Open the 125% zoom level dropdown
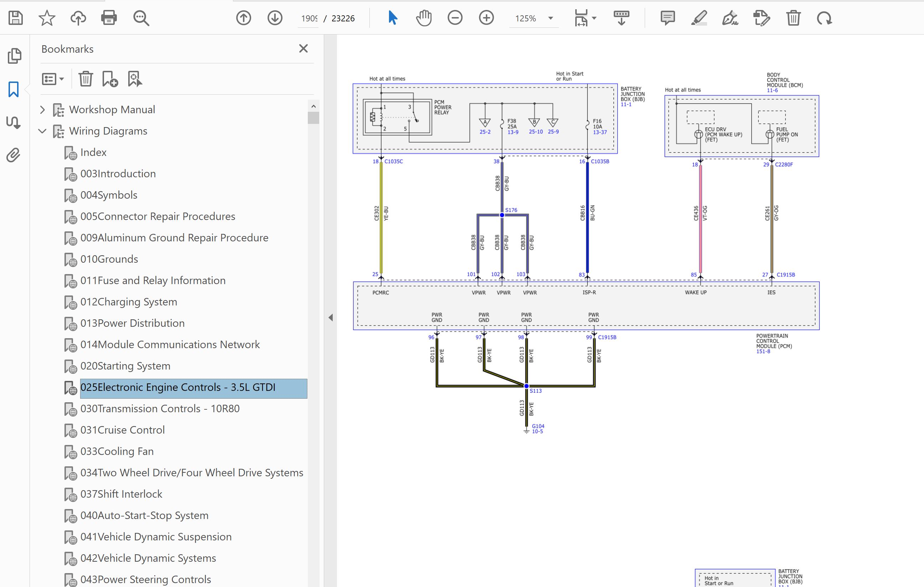924x587 pixels. [x=550, y=18]
